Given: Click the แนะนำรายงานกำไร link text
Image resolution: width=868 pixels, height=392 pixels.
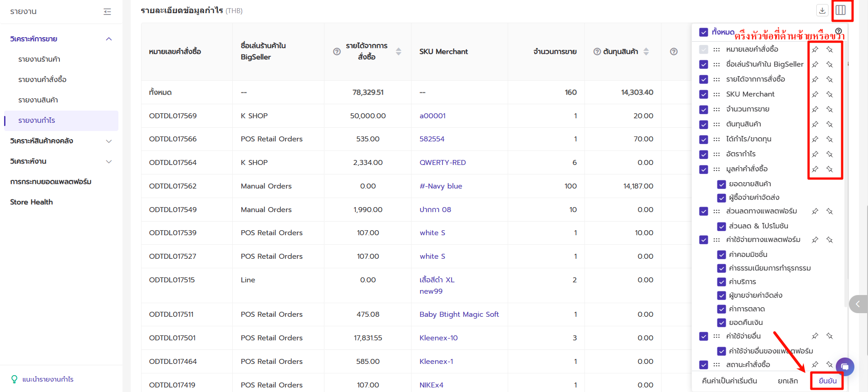Looking at the screenshot, I should [x=48, y=379].
